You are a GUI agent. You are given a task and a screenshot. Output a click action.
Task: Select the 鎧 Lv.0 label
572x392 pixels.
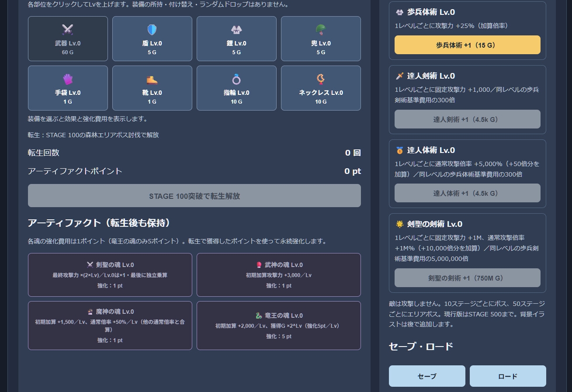[x=236, y=43]
